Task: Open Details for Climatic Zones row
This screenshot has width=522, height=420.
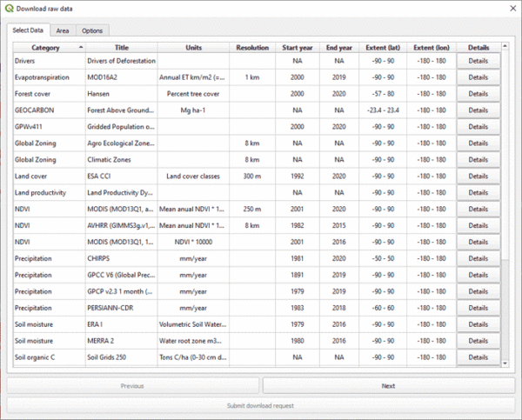Action: point(478,160)
